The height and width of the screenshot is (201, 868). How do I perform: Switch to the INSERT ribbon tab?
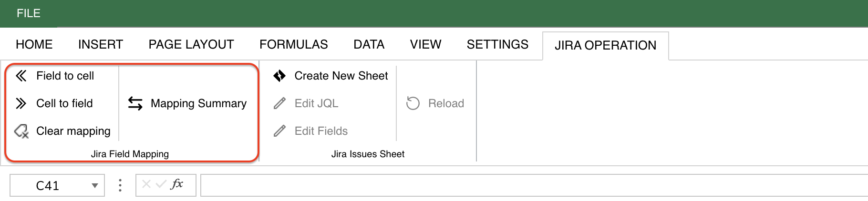[x=101, y=44]
